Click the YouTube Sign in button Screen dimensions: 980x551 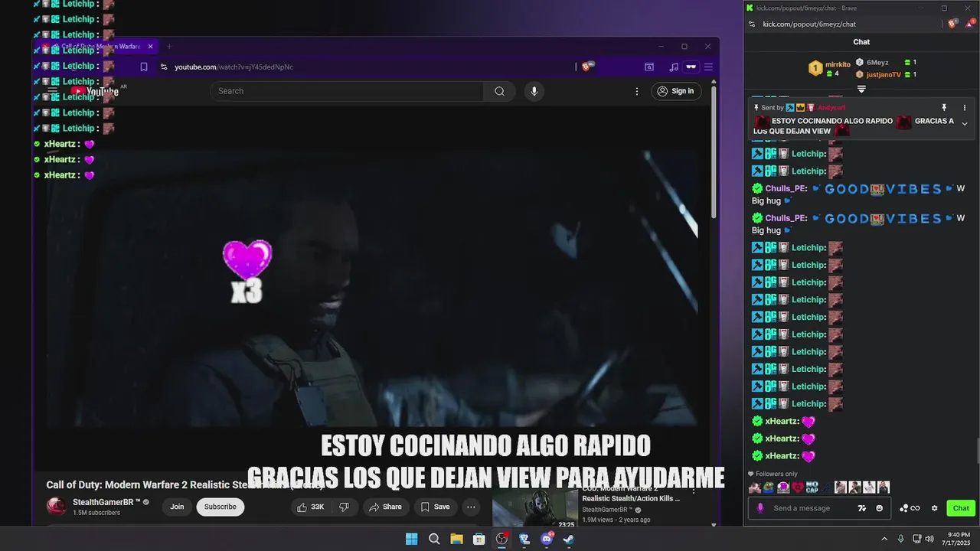point(675,91)
